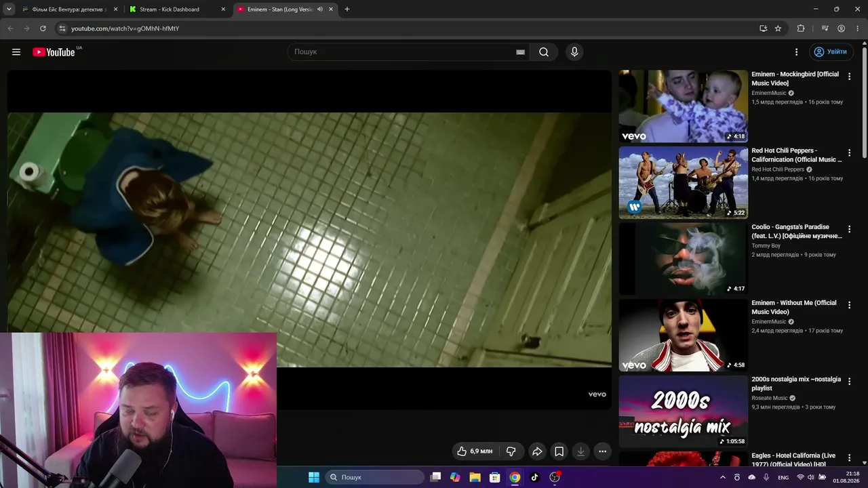Open options for Gangsta's Paradise video
The height and width of the screenshot is (488, 868).
849,230
